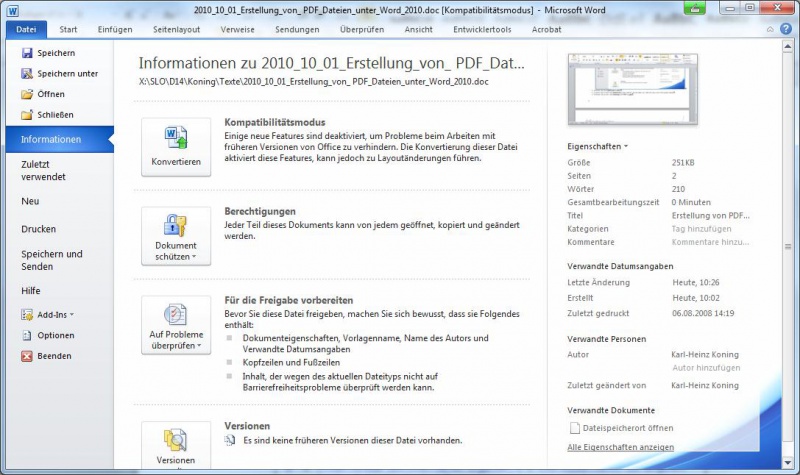Open the Eigenschaften dropdown

tap(597, 146)
